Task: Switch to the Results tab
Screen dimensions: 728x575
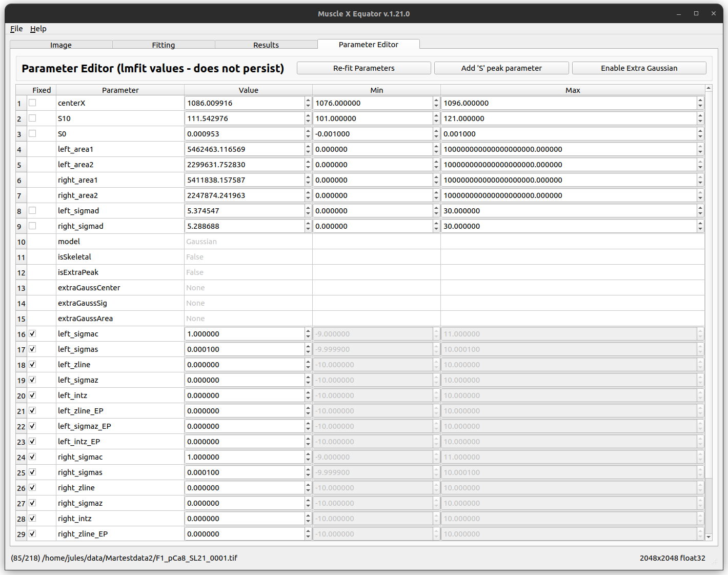Action: pos(266,45)
